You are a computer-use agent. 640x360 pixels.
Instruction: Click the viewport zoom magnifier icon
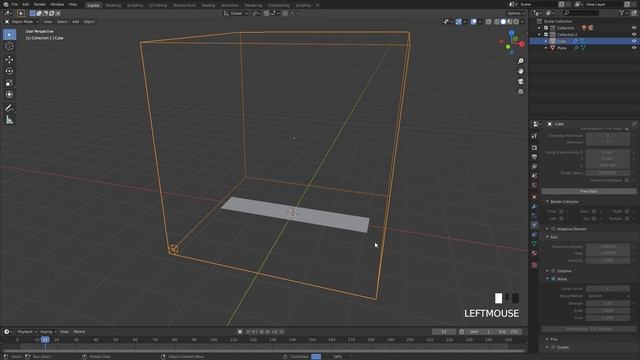[x=520, y=61]
